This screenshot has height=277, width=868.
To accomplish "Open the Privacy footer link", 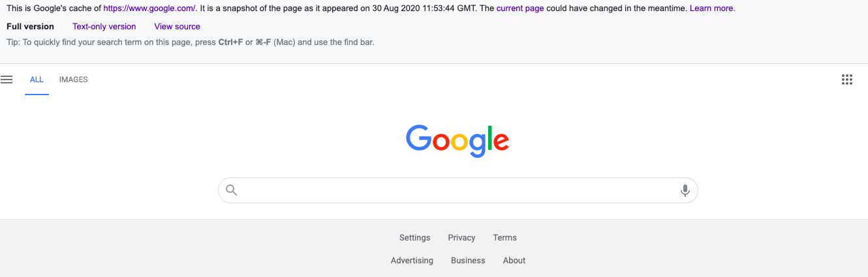I will [461, 238].
